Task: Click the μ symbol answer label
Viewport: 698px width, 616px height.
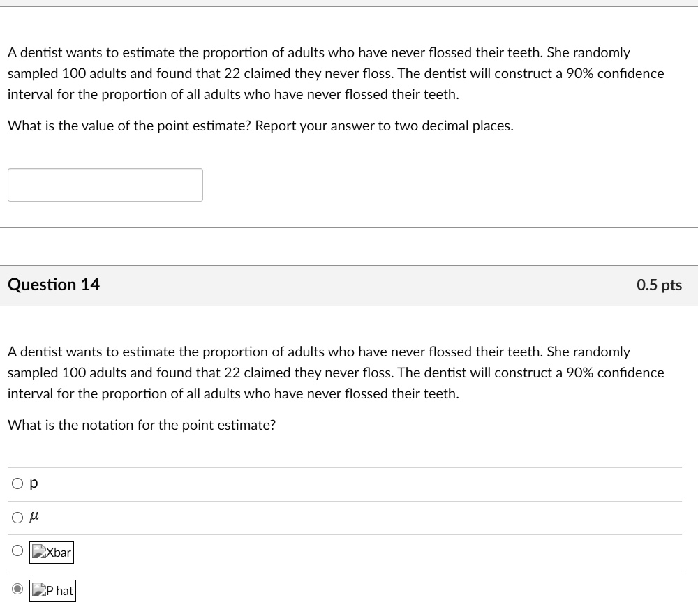Action: (x=34, y=517)
